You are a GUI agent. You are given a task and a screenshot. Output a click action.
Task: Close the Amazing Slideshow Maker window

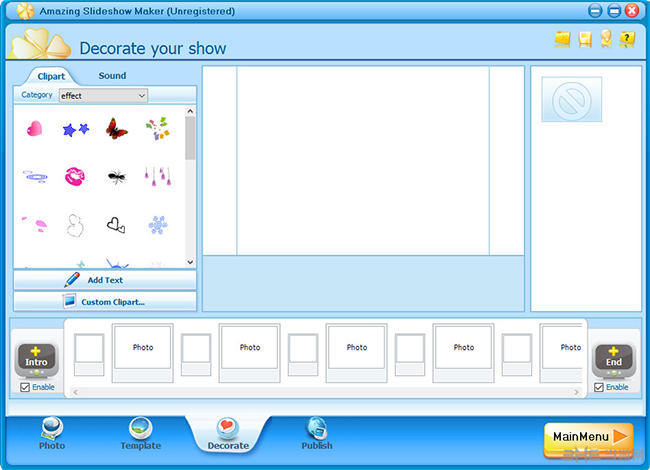[632, 11]
